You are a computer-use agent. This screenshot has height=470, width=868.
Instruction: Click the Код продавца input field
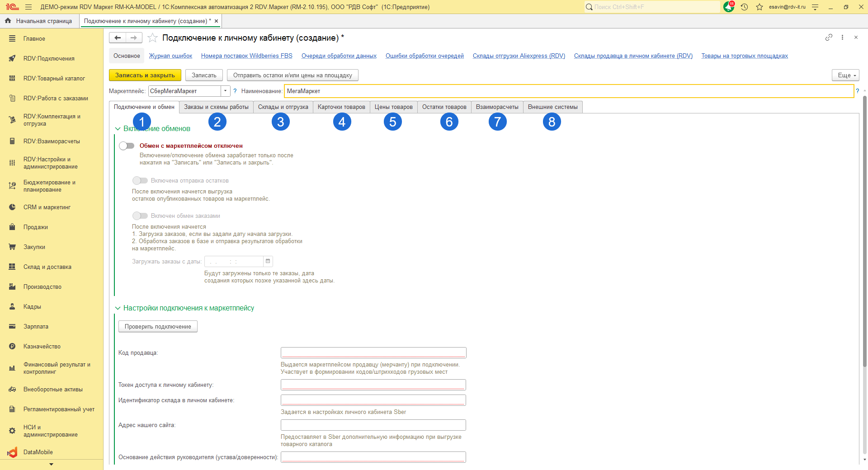373,352
